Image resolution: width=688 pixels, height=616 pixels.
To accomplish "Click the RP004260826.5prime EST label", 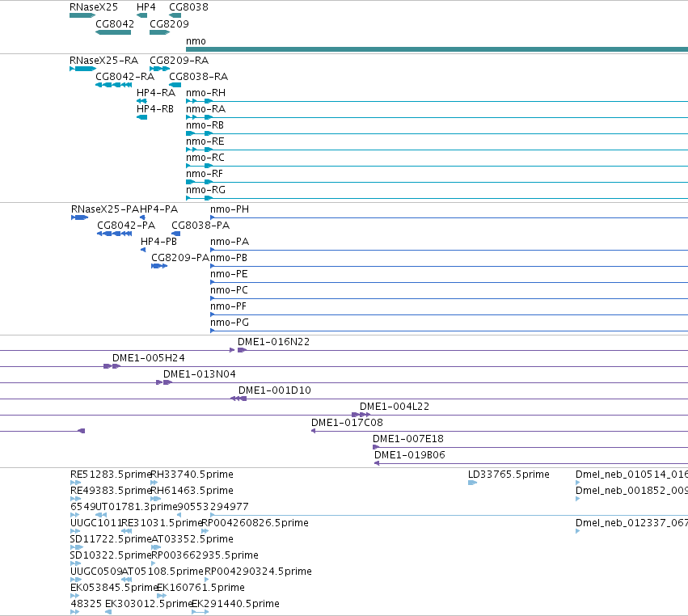I will click(255, 523).
